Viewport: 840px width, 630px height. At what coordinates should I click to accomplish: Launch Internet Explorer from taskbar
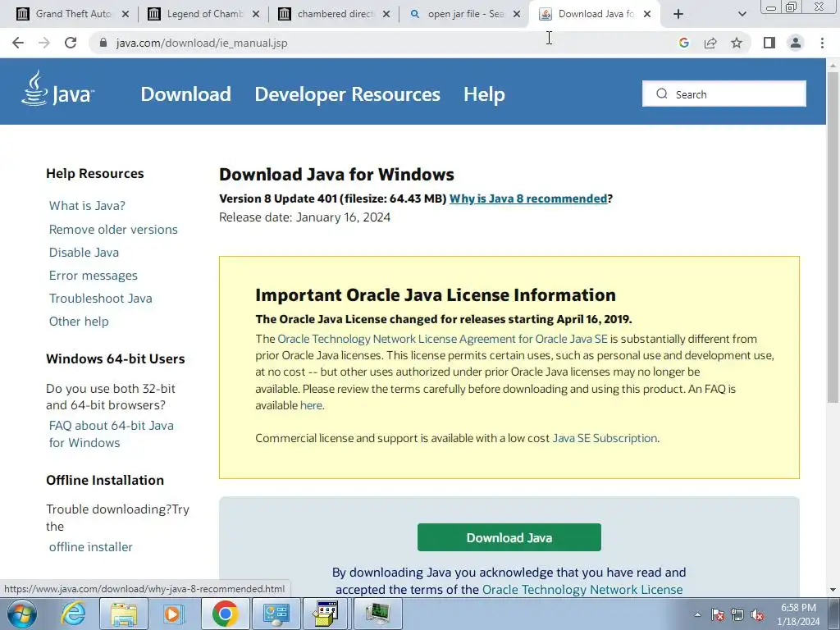point(73,614)
